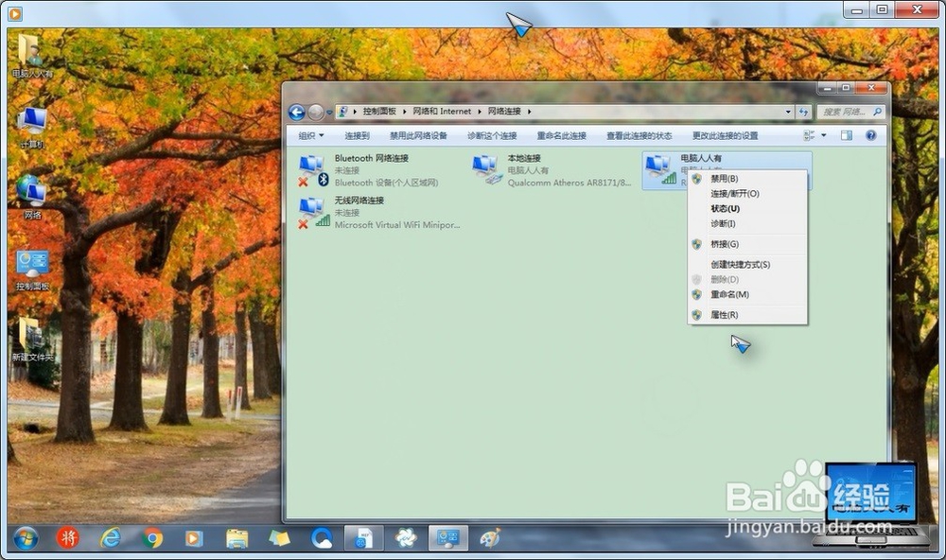The height and width of the screenshot is (560, 946).
Task: Select 本地连接 adapter icon
Action: click(x=486, y=170)
